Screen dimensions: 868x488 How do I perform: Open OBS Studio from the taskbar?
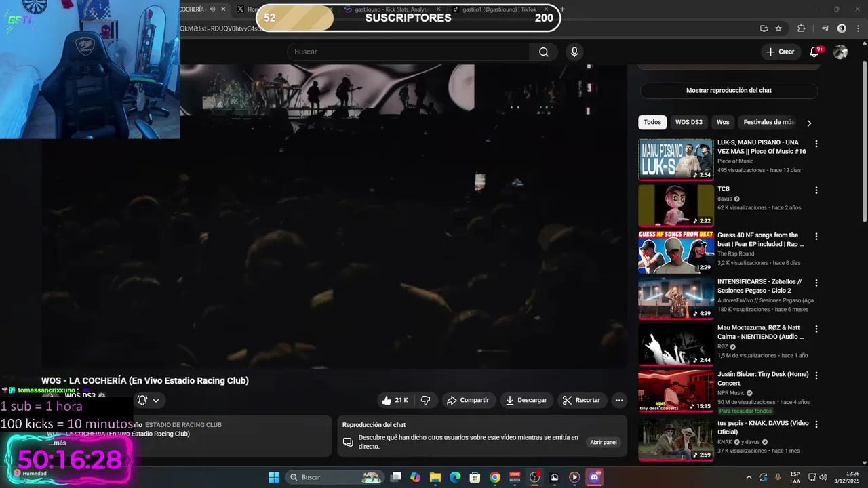coord(534,477)
